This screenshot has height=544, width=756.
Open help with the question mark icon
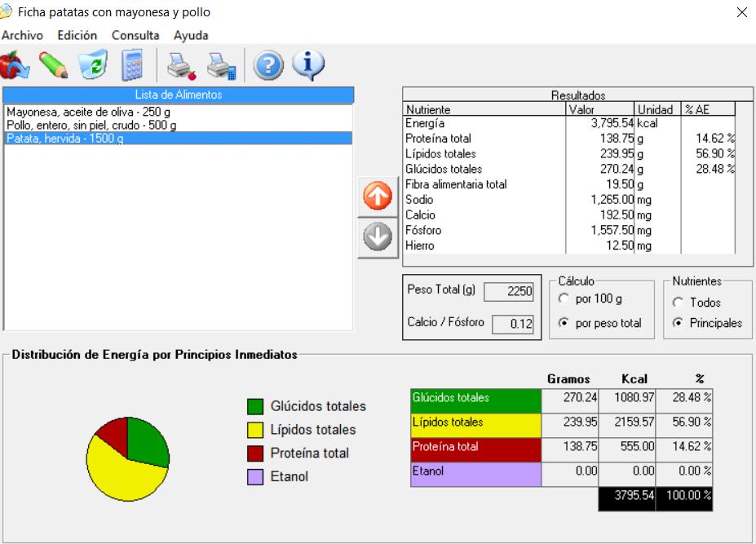point(268,64)
